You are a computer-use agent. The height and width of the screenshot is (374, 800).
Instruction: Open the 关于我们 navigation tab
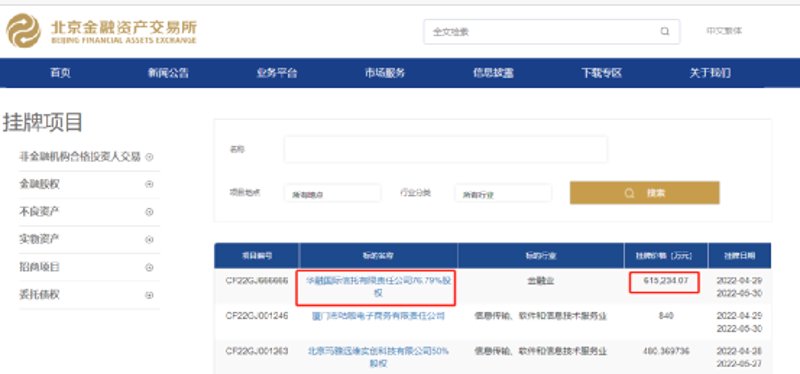[x=710, y=73]
